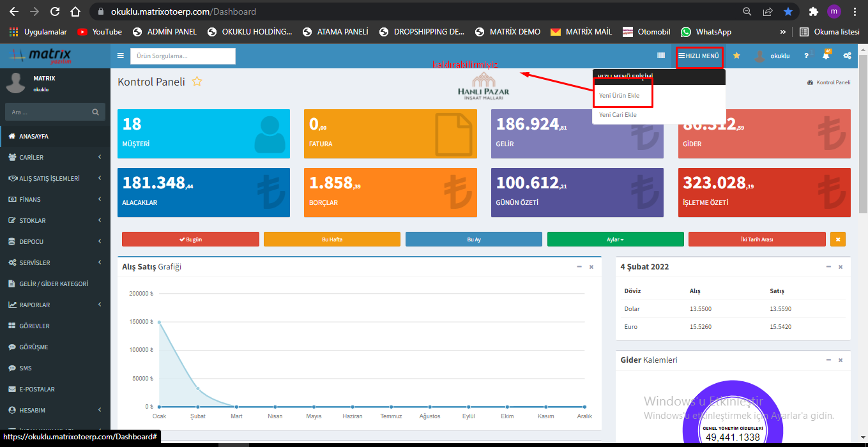Bookmark page with Chrome star icon

788,11
